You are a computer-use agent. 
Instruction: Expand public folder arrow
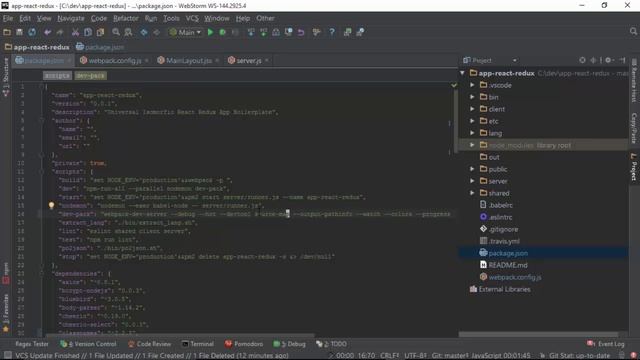click(x=472, y=169)
